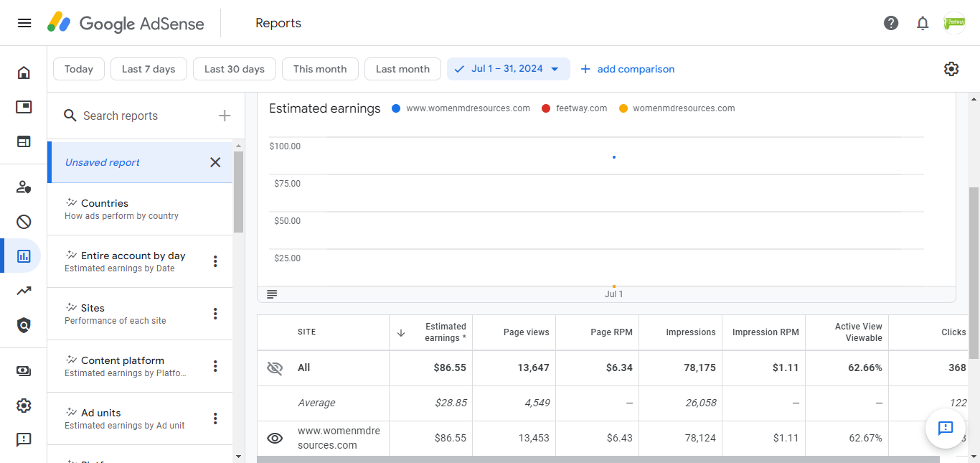
Task: Open the main hamburger menu
Action: click(x=24, y=23)
